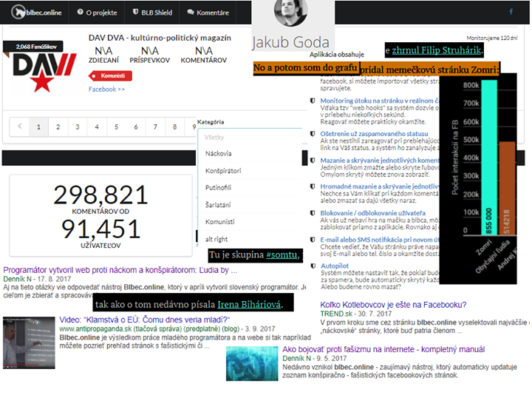Open Programátor vytvoril web proti náckom result
Image resolution: width=532 pixels, height=395 pixels.
[x=120, y=270]
